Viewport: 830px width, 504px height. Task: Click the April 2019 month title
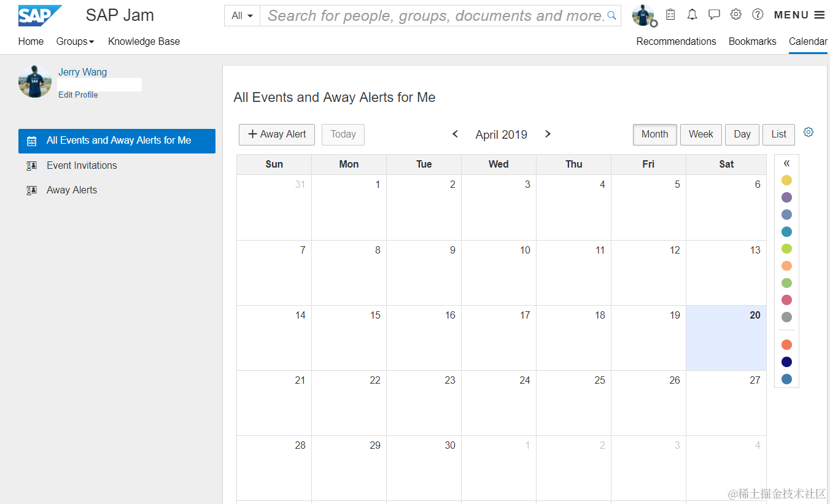coord(501,134)
